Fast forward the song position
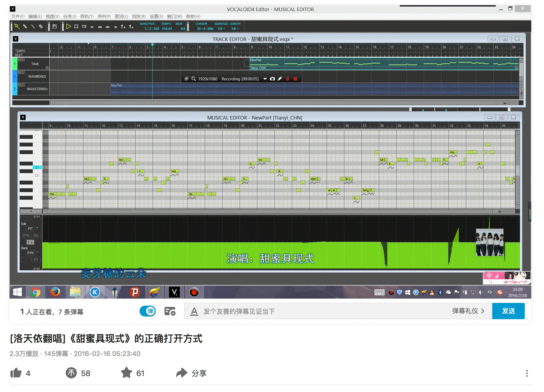Screen dimensions: 544x392 pyautogui.click(x=108, y=27)
